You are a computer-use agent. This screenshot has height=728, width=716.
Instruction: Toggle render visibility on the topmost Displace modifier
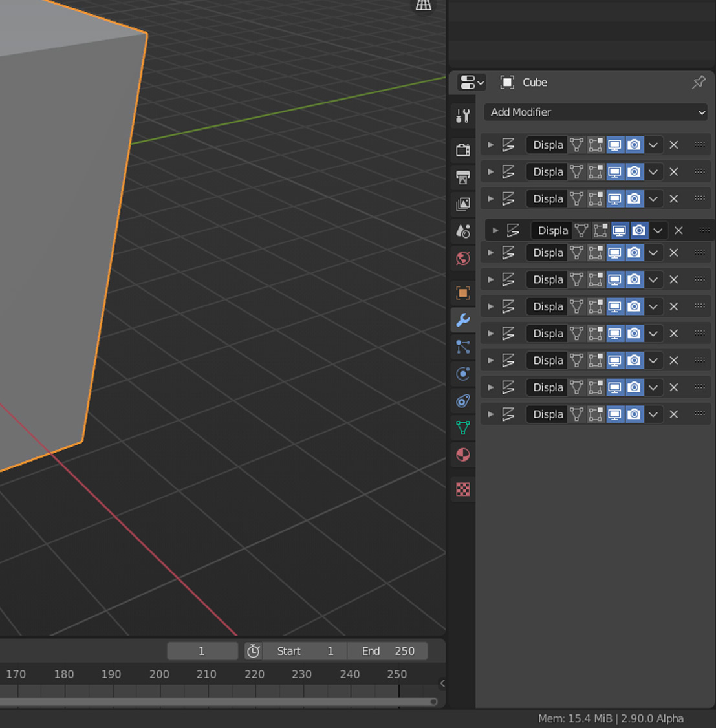tap(635, 145)
